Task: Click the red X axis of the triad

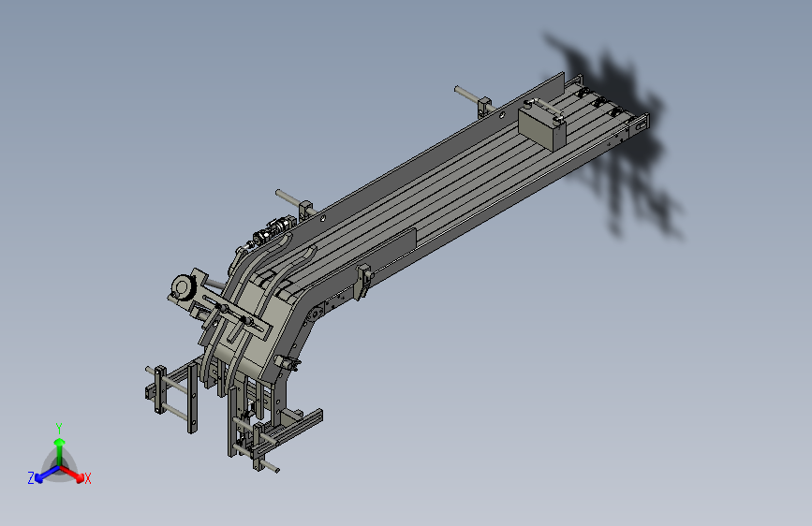Action: (73, 474)
